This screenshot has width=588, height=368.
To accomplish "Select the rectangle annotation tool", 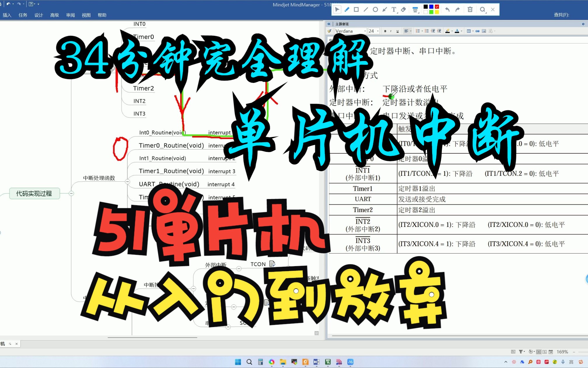I will tap(356, 10).
